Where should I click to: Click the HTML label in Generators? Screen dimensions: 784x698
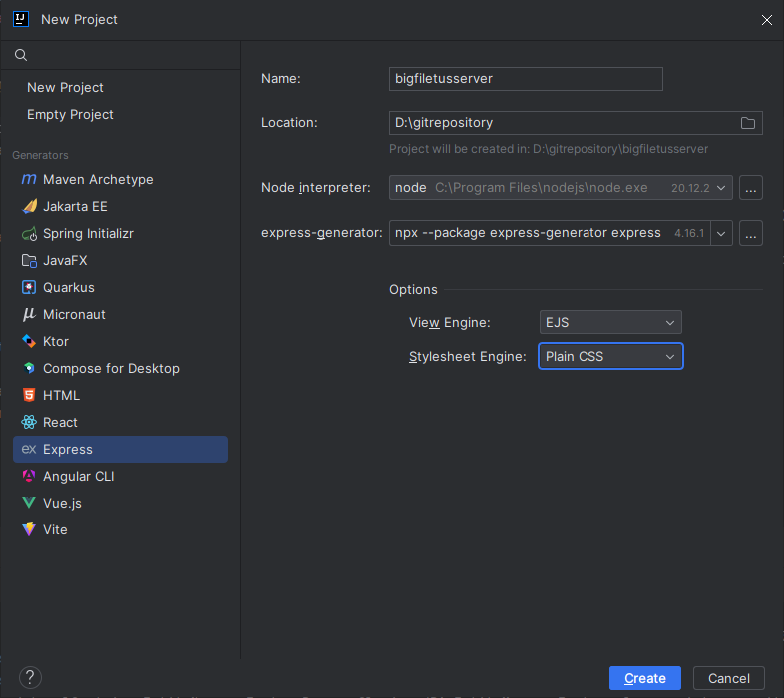[61, 396]
